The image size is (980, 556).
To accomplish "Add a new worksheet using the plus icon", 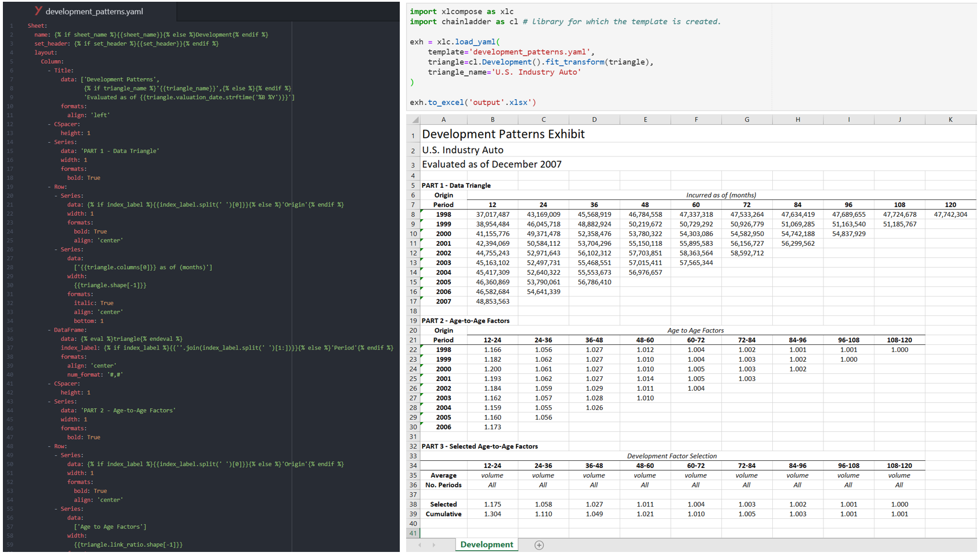I will [539, 545].
